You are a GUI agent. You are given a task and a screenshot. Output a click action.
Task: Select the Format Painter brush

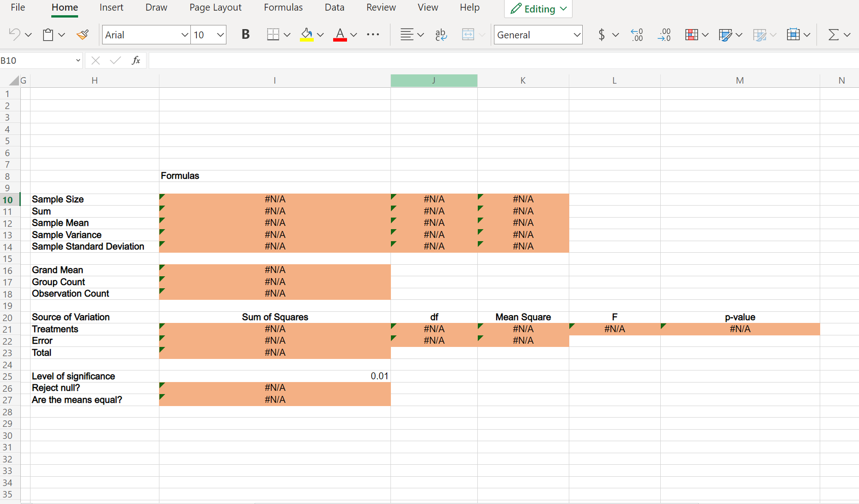click(x=83, y=35)
